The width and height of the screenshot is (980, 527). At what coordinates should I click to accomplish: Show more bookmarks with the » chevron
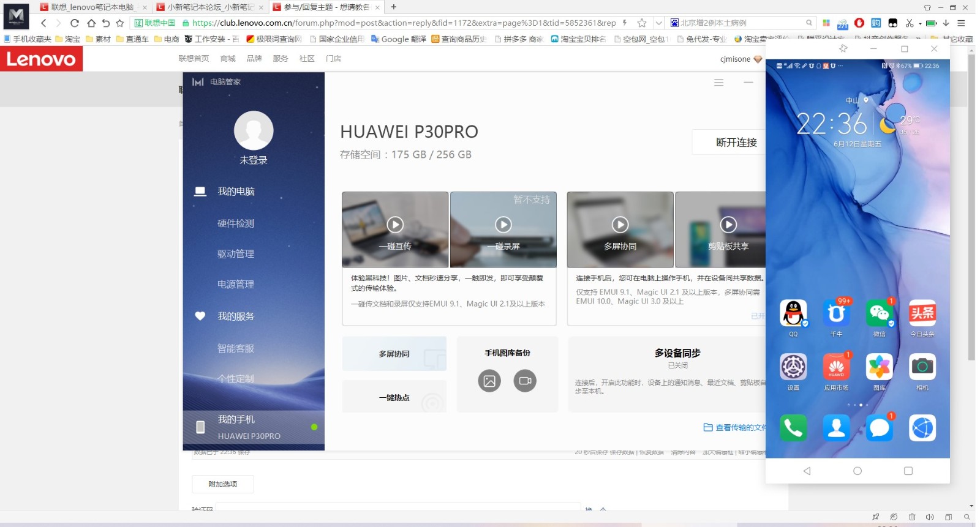918,39
